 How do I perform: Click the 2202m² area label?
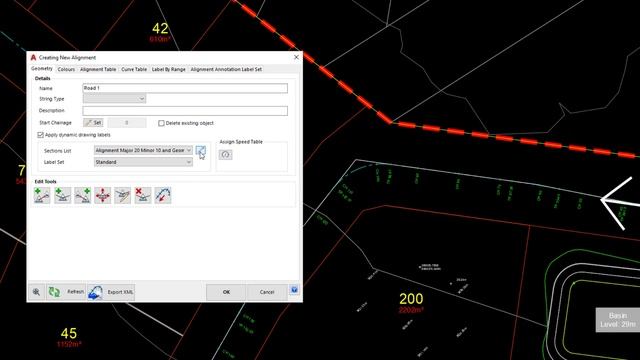tap(411, 311)
